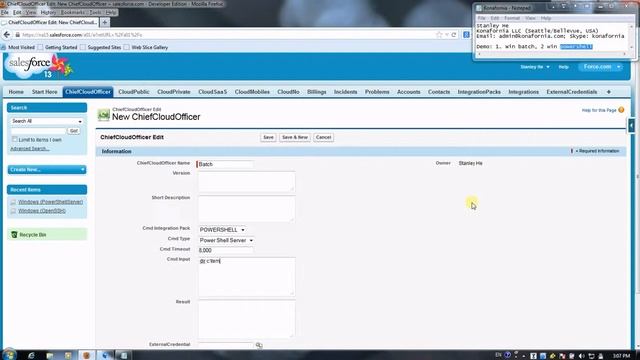Open the address bar history dropdown arrow
The image size is (640, 360).
point(447,35)
